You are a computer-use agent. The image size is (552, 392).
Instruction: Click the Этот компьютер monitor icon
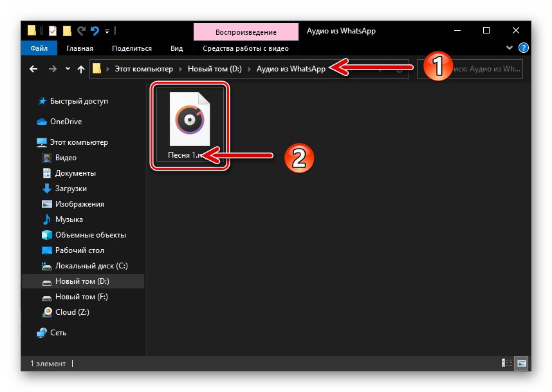pyautogui.click(x=42, y=143)
